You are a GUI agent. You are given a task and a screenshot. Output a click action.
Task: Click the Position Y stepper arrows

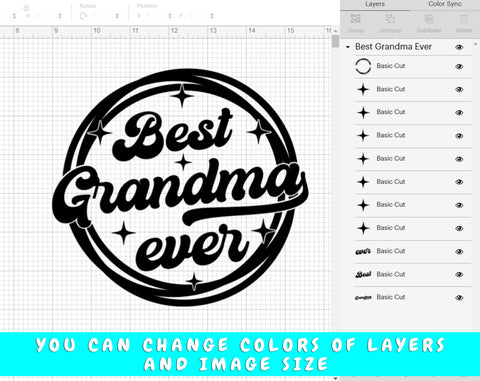pyautogui.click(x=212, y=16)
